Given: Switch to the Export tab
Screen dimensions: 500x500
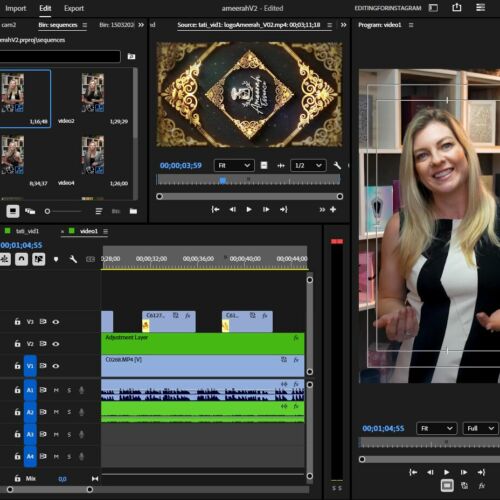Looking at the screenshot, I should 74,8.
